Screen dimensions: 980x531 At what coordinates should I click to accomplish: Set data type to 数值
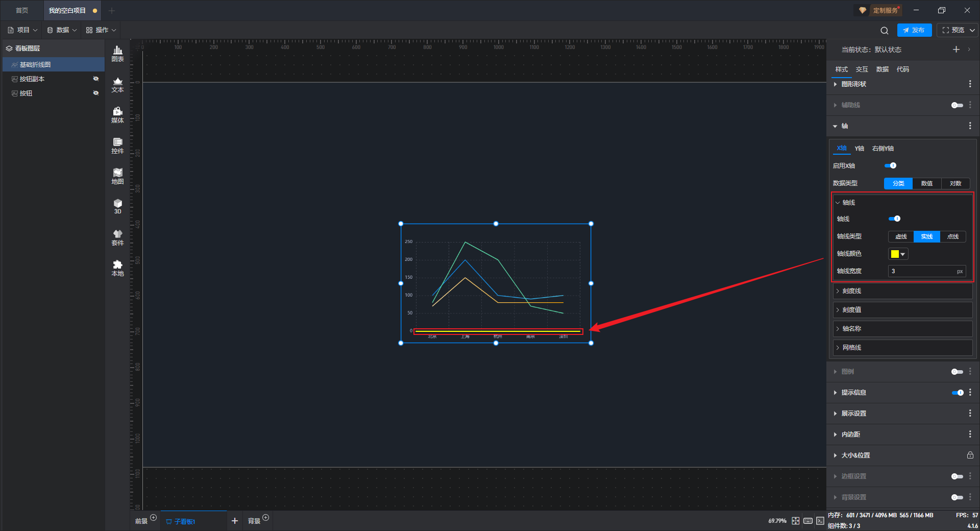pos(927,183)
